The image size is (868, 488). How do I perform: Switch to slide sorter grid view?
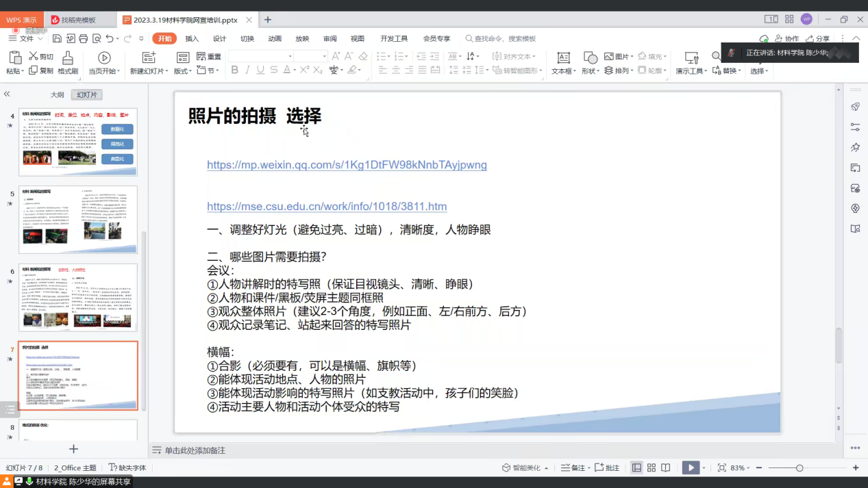[651, 467]
